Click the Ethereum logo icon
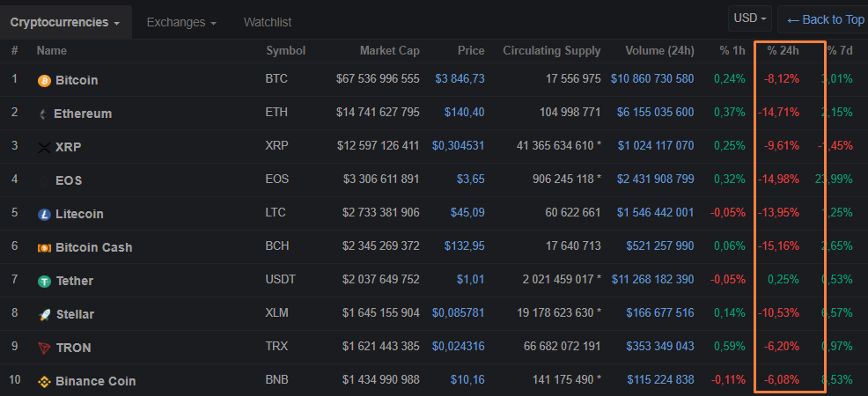The width and height of the screenshot is (868, 396). coord(43,114)
